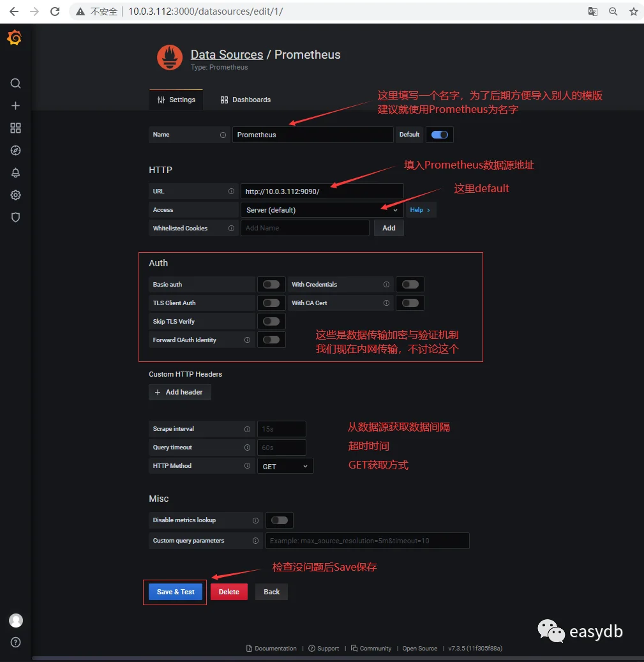Click the Save & Test button
The height and width of the screenshot is (662, 644).
(176, 592)
